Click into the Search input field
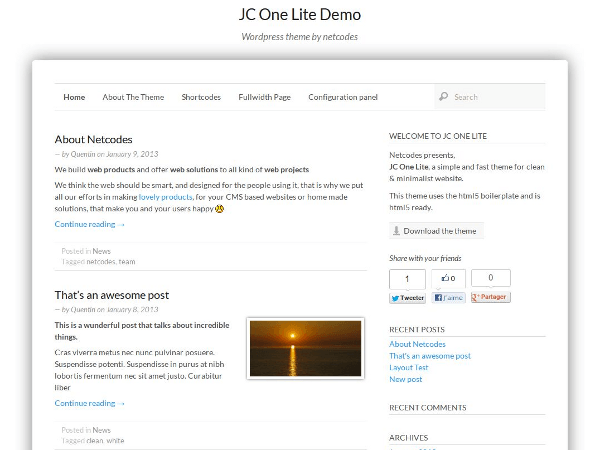Viewport: 600px width, 450px height. pyautogui.click(x=495, y=97)
